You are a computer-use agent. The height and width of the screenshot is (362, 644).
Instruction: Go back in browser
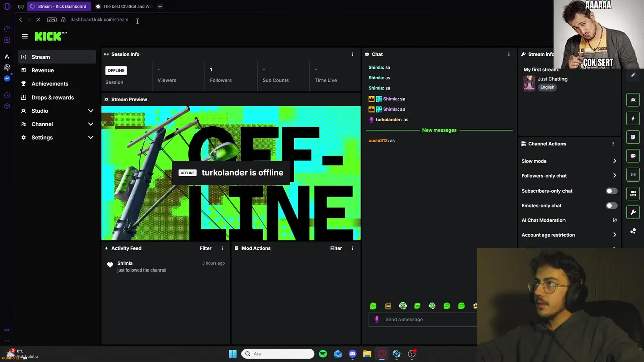pyautogui.click(x=20, y=20)
